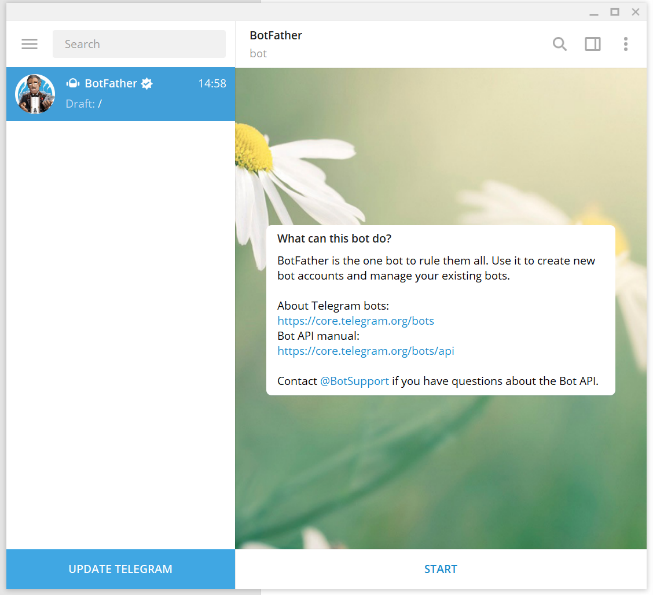Select the BotFather chat entry
Viewport: 653px width, 595px height.
click(x=120, y=94)
